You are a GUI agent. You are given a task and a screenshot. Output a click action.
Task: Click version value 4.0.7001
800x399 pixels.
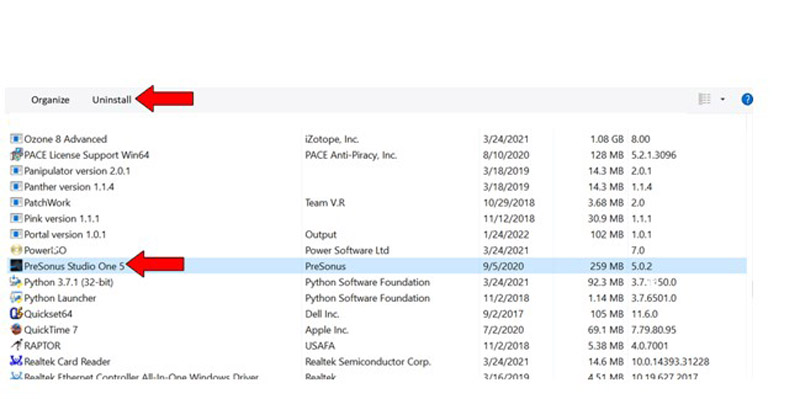tap(649, 345)
